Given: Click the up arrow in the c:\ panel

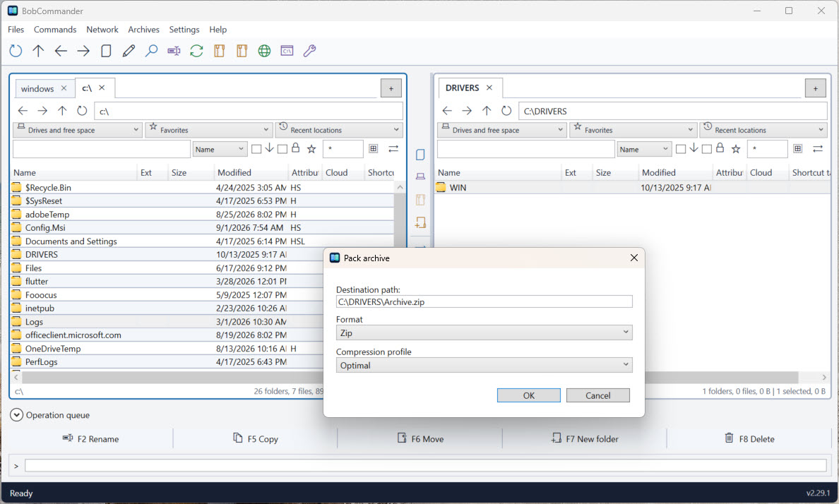Looking at the screenshot, I should pos(62,111).
